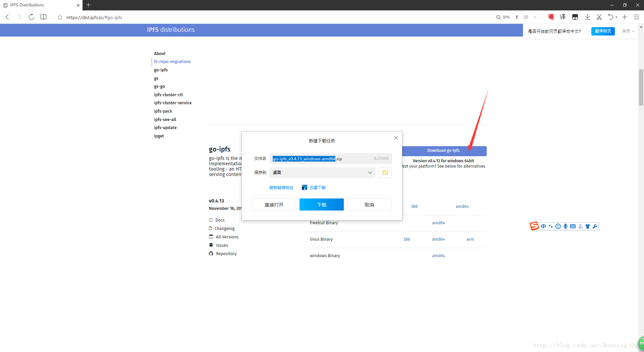
Task: Bookmark page with the star icon
Action: tap(60, 17)
